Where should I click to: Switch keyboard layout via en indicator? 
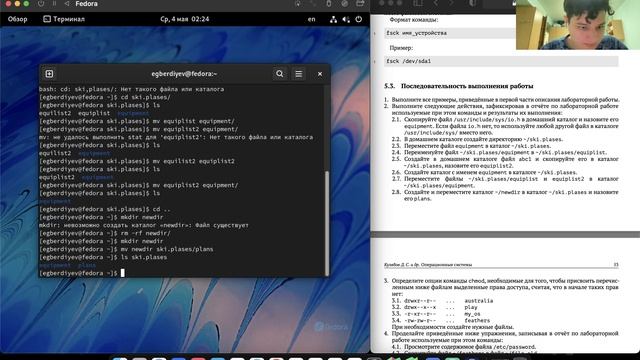[x=311, y=19]
